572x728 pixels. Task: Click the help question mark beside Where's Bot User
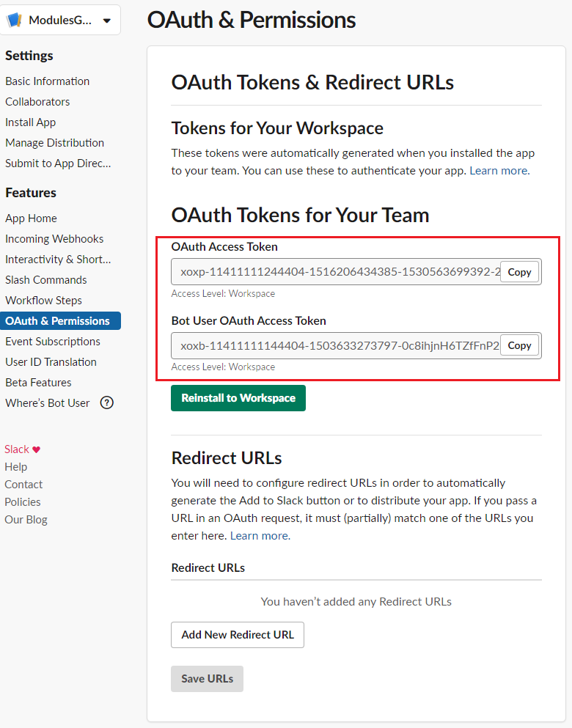coord(107,402)
